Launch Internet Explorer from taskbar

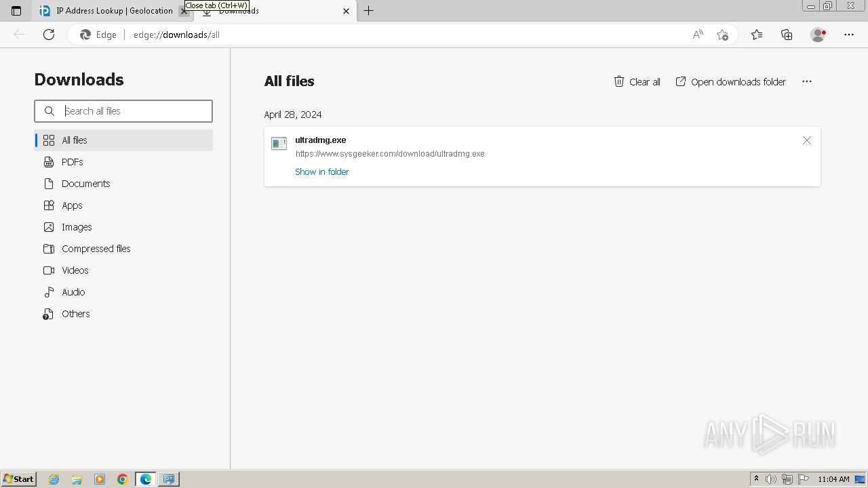click(x=54, y=479)
